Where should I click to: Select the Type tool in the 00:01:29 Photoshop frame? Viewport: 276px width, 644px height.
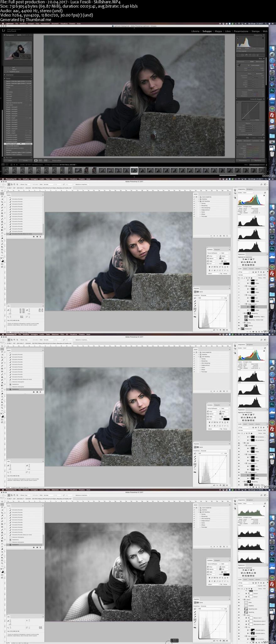point(2,241)
